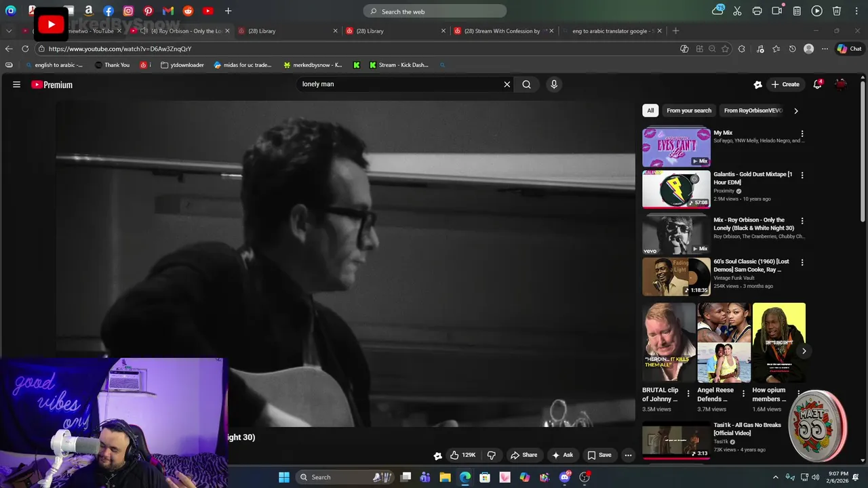Open the 'BRUTAL clip of Johnny' short
Screen dimensions: 868x488
(x=669, y=343)
